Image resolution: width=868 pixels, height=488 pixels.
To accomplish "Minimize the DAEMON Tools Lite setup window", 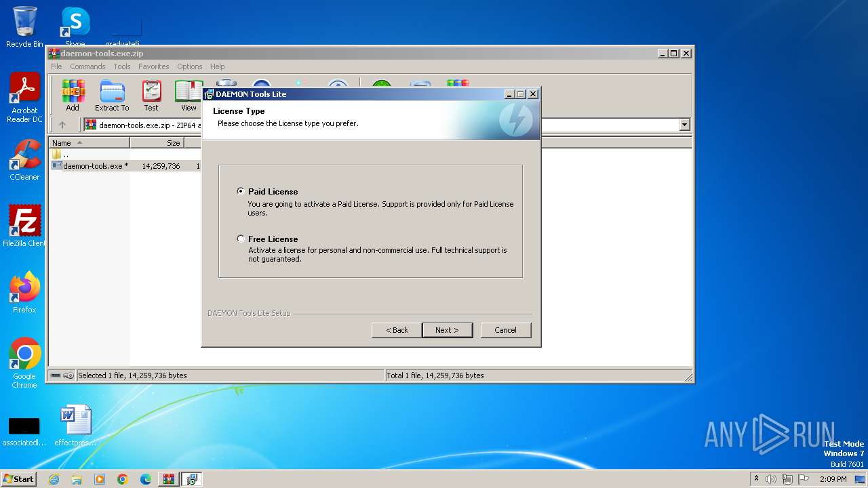I will [x=509, y=94].
